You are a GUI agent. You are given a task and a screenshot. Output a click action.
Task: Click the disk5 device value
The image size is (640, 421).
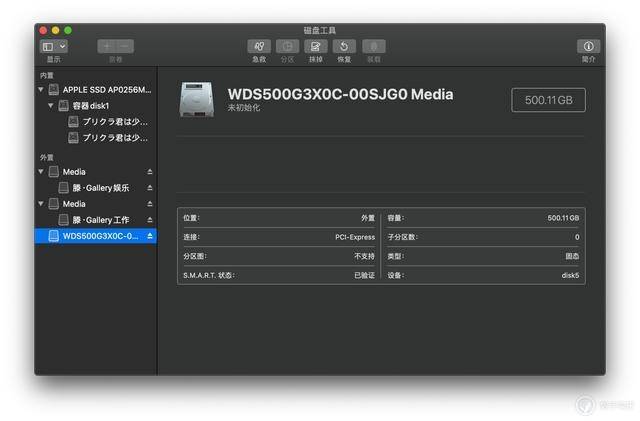570,276
